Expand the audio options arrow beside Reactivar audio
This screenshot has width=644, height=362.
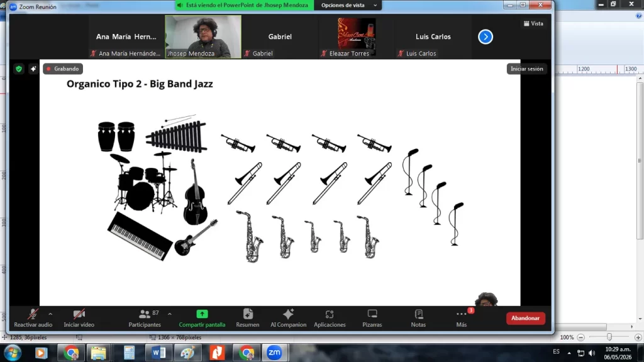point(50,314)
